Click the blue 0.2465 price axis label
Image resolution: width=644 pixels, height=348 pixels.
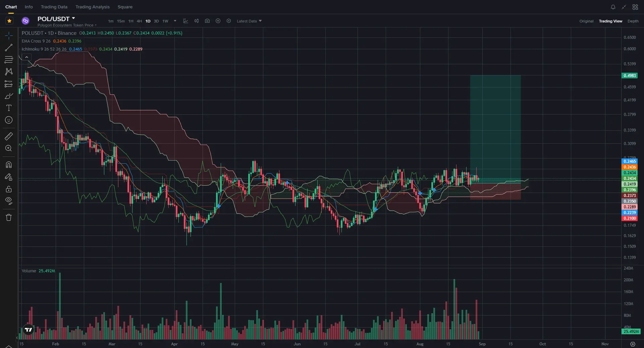point(630,161)
